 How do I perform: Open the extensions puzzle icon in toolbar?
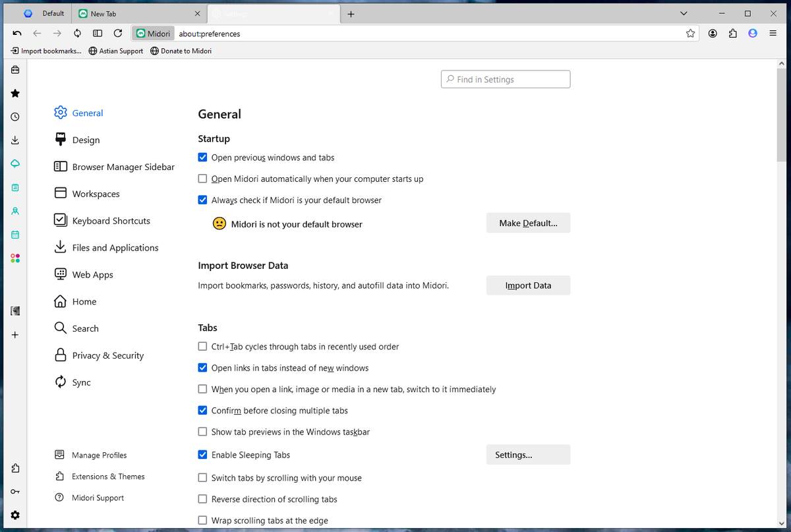(x=732, y=33)
